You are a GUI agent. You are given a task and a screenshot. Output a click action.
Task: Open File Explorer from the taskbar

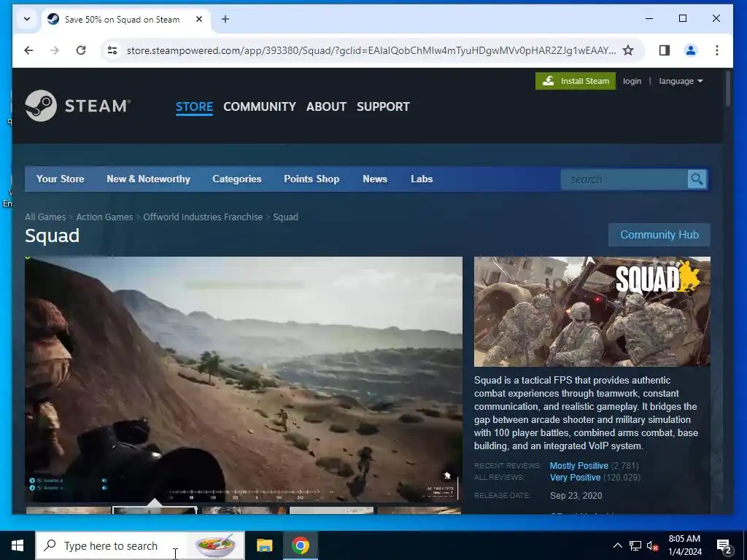[x=264, y=545]
